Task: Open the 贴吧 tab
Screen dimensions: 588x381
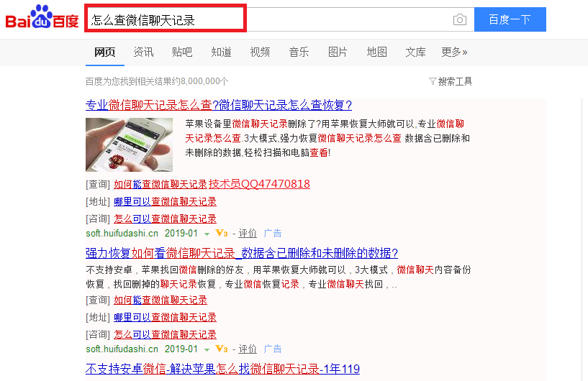Action: 182,52
